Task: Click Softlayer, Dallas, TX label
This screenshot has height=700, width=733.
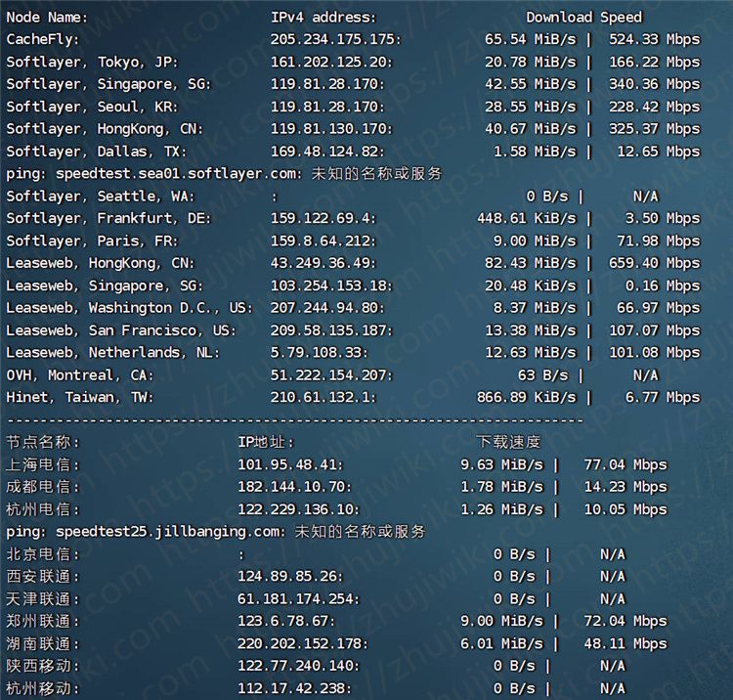Action: pos(97,152)
